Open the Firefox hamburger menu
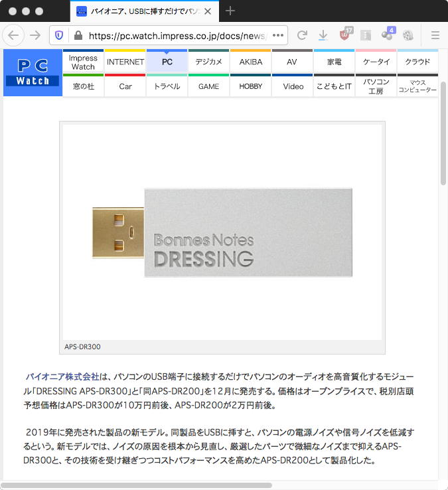Image resolution: width=448 pixels, height=490 pixels. coord(435,35)
